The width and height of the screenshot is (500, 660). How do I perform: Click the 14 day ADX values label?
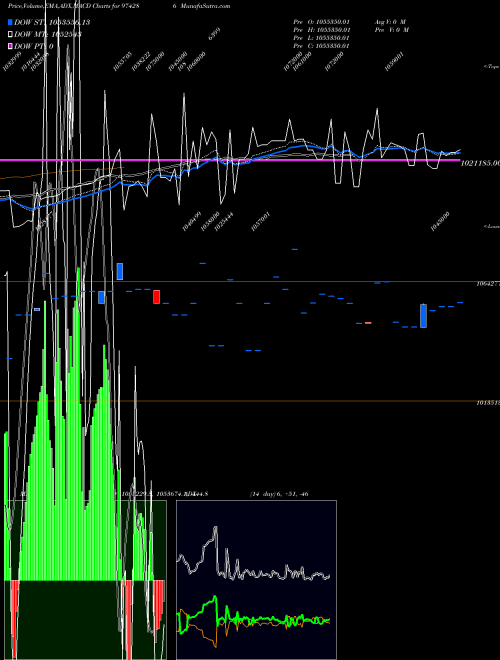click(x=279, y=494)
